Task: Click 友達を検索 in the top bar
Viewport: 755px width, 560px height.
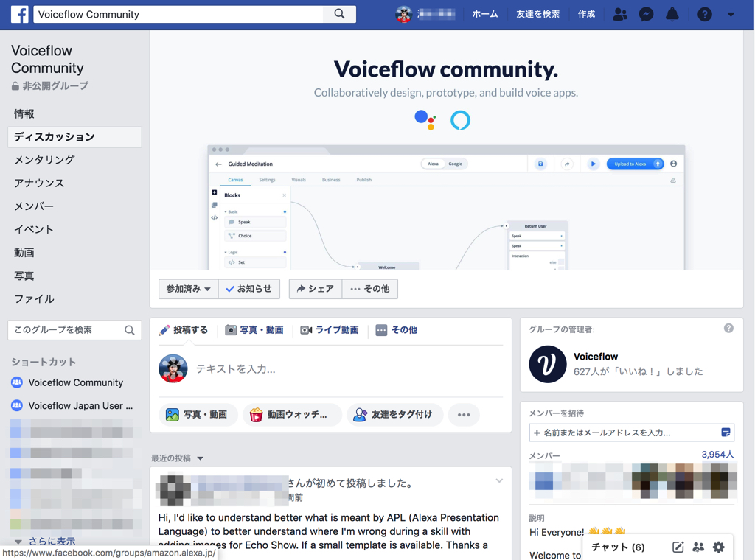Action: (x=537, y=15)
